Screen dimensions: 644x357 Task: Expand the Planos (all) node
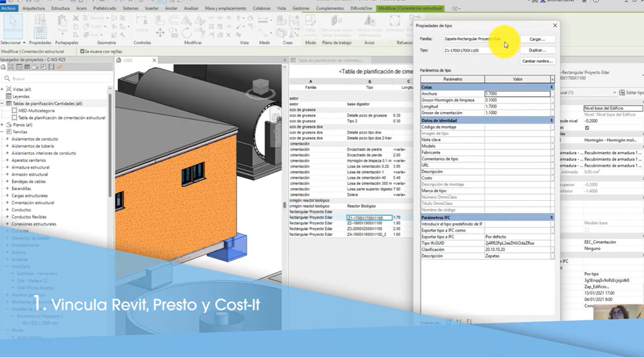point(2,125)
